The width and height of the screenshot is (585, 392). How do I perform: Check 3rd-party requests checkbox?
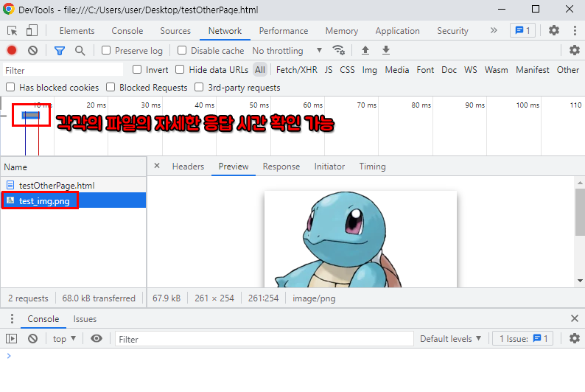(x=199, y=87)
